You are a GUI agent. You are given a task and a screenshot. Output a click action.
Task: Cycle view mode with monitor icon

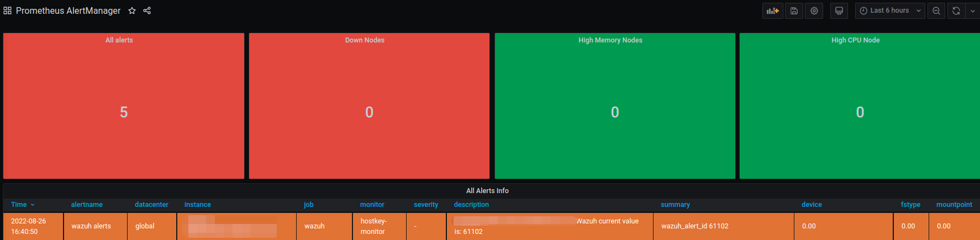pos(839,10)
